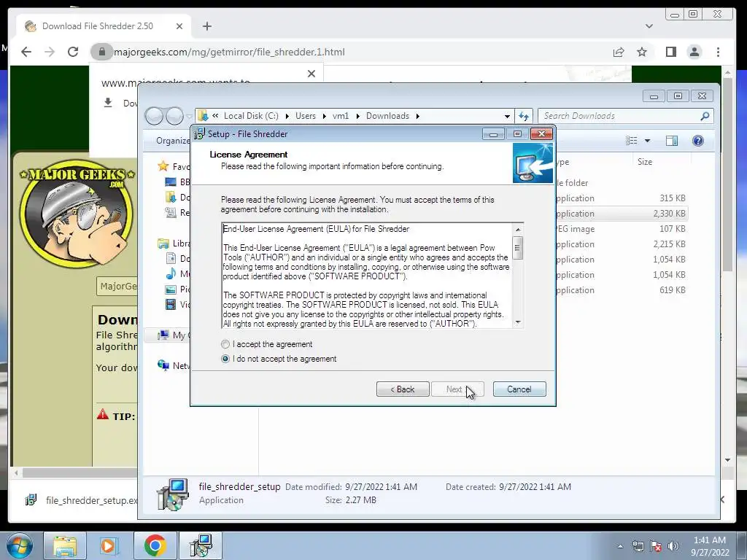Open the Chrome profile avatar
The image size is (747, 560).
pyautogui.click(x=694, y=52)
